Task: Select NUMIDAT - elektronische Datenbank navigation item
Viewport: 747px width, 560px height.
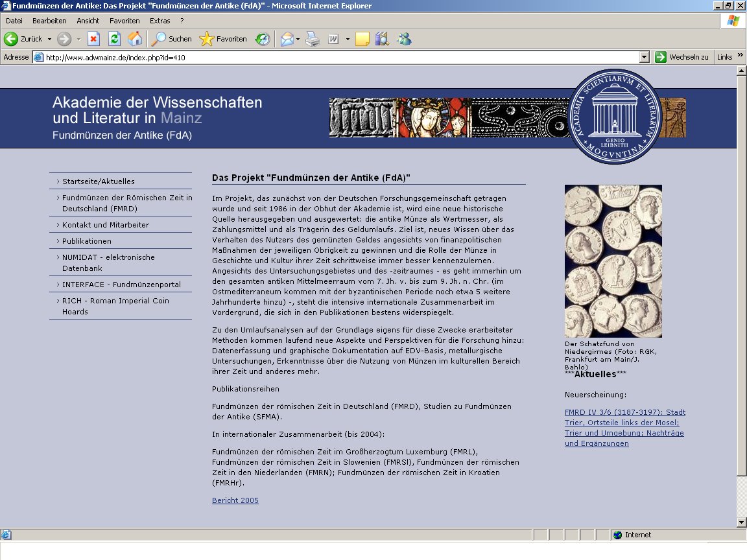Action: pos(121,262)
